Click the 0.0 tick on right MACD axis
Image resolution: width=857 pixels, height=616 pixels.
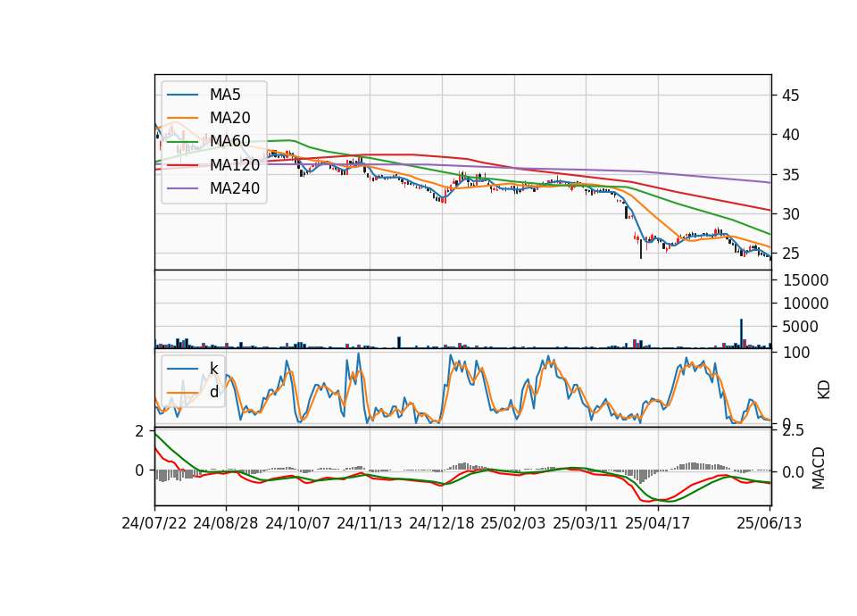click(793, 471)
